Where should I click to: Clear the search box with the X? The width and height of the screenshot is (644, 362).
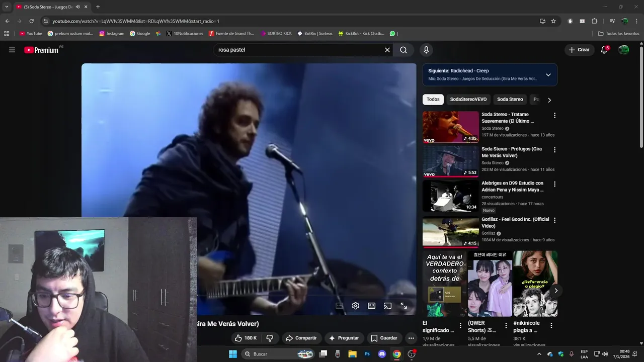click(387, 50)
